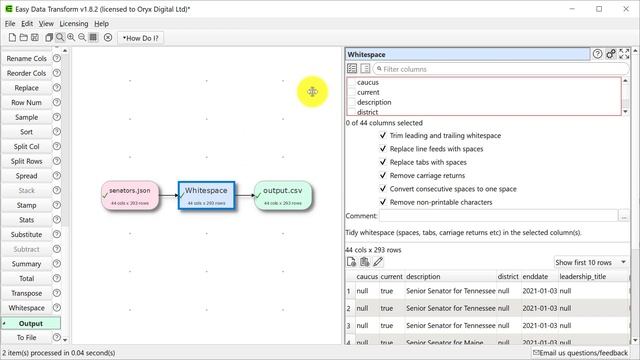The width and height of the screenshot is (640, 360).
Task: Click the Row Num transform button
Action: click(27, 102)
